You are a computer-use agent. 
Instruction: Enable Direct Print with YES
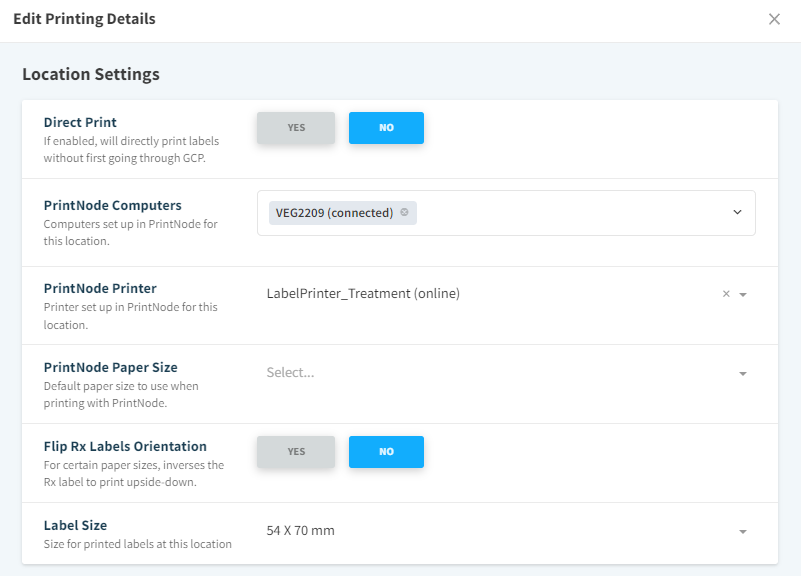pos(296,128)
